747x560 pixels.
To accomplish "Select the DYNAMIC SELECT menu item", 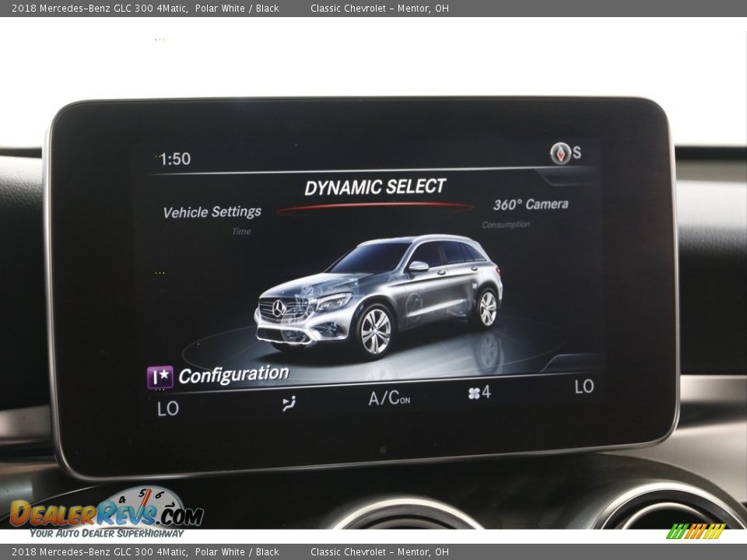I will [x=375, y=187].
